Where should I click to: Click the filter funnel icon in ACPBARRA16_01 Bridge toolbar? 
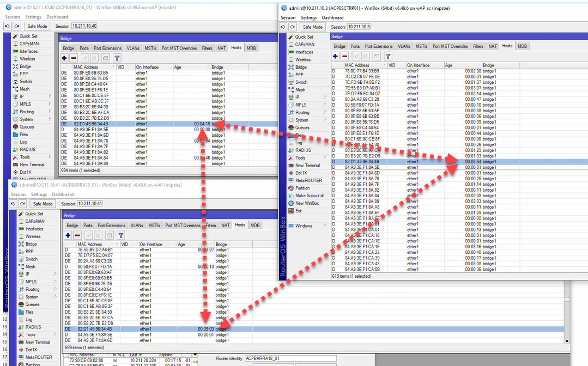117,58
